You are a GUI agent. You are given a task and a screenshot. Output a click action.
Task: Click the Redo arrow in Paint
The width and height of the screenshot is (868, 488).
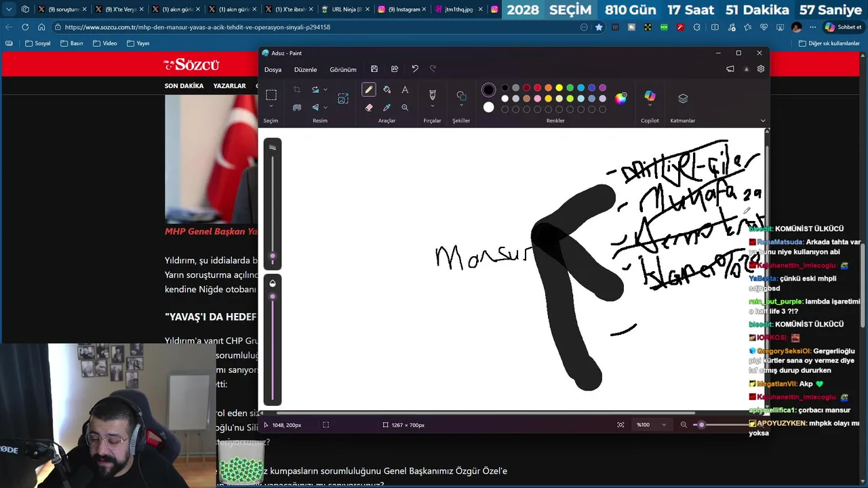click(433, 69)
